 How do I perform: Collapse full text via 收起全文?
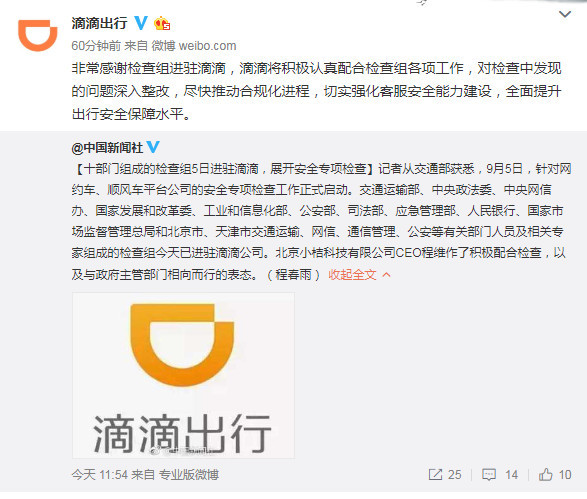click(x=352, y=275)
